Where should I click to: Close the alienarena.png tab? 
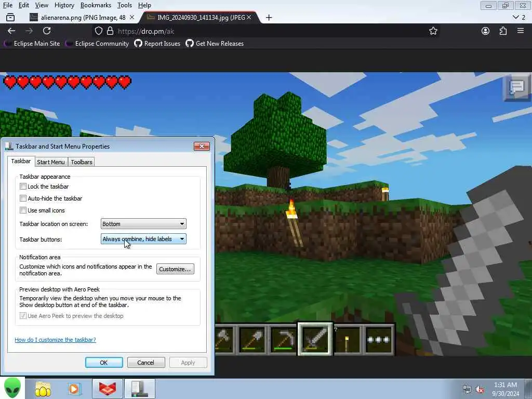tap(132, 17)
